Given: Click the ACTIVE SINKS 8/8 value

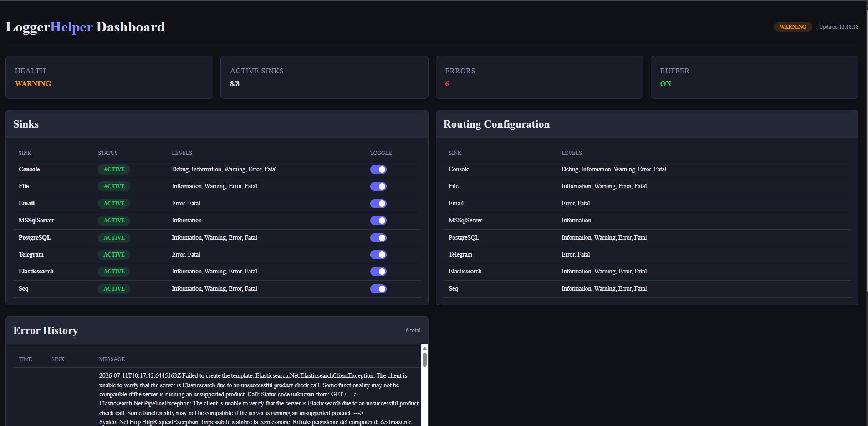Looking at the screenshot, I should click(x=235, y=84).
